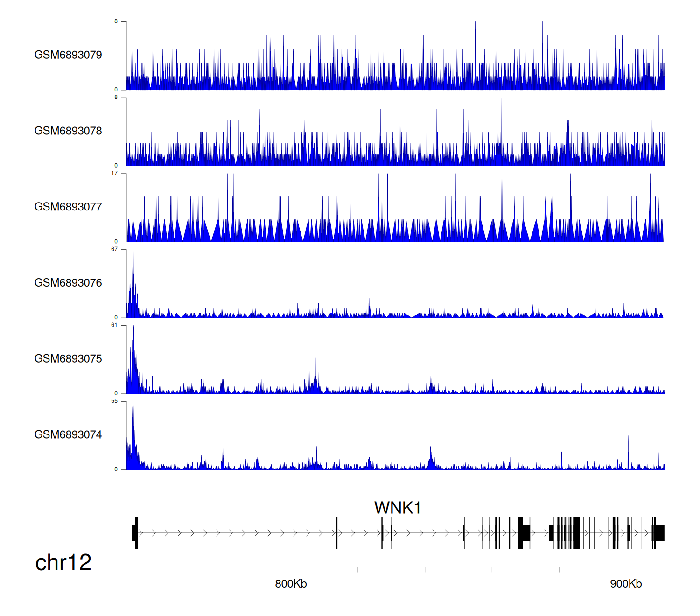This screenshot has width=700, height=616.
Task: Click the GSM6893079 track label
Action: pyautogui.click(x=68, y=55)
